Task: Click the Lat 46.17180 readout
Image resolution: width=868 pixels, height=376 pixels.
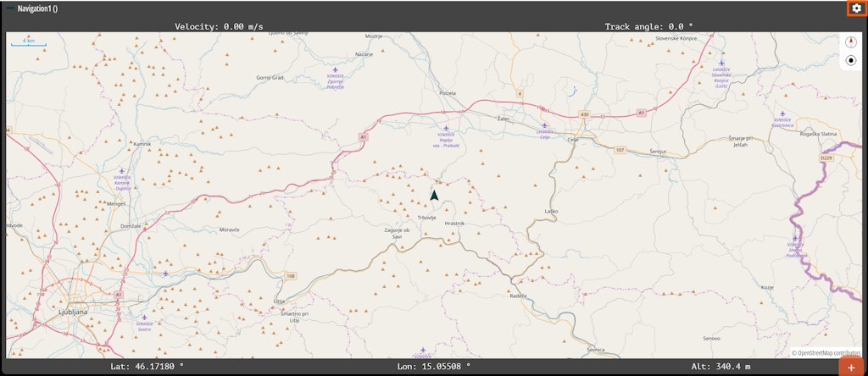Action: pyautogui.click(x=147, y=366)
